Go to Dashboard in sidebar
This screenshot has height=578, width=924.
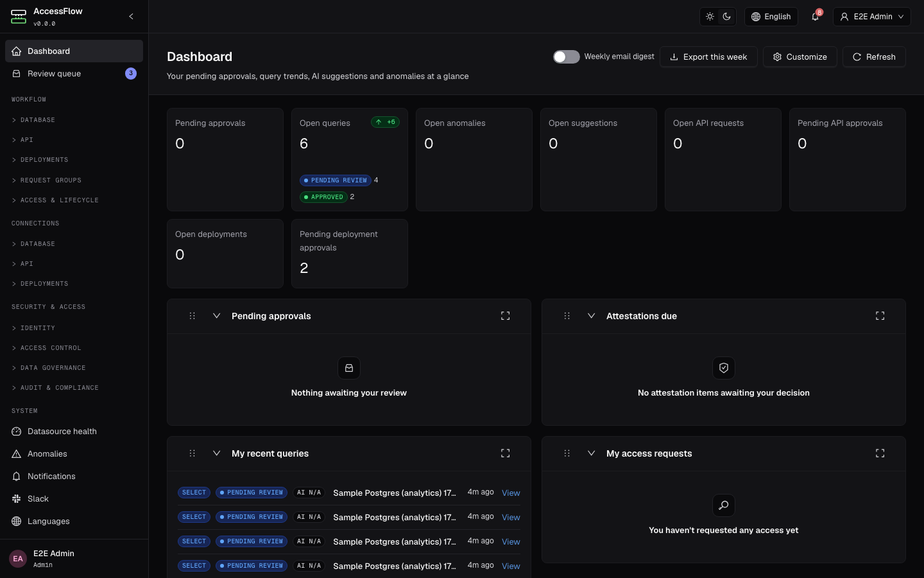click(x=74, y=51)
